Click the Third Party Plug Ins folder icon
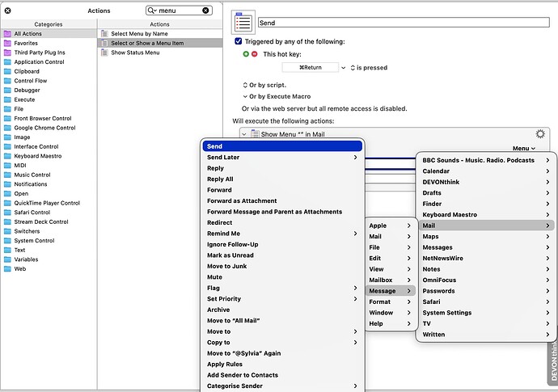Screen dimensions: 558x392 click(x=7, y=53)
